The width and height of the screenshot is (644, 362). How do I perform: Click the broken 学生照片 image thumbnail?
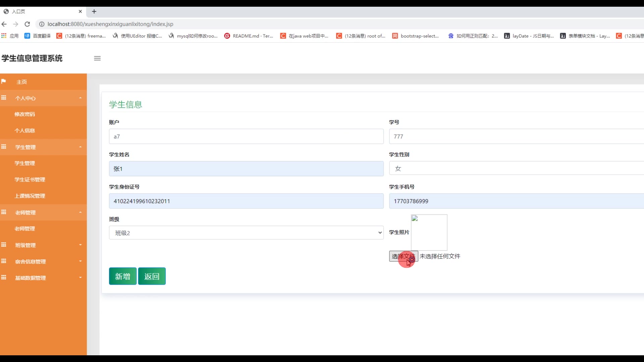(x=429, y=232)
